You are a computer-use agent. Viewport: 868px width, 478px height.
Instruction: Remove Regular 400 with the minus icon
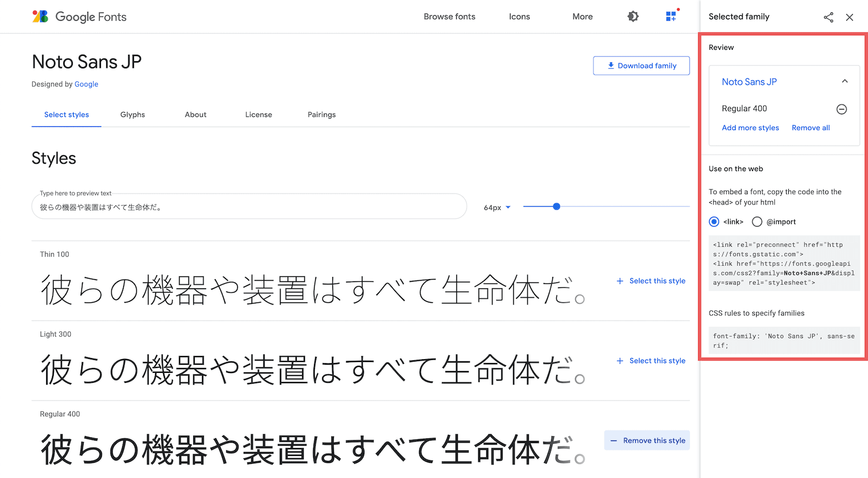point(841,109)
